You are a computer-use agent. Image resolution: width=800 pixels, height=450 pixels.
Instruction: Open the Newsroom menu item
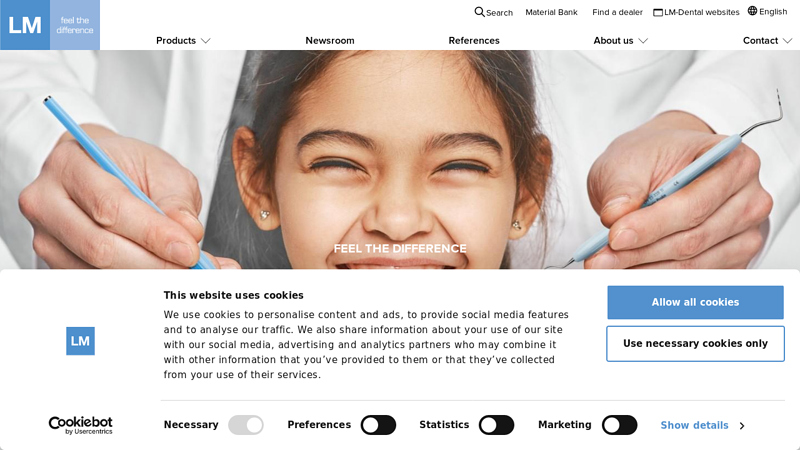coord(330,40)
